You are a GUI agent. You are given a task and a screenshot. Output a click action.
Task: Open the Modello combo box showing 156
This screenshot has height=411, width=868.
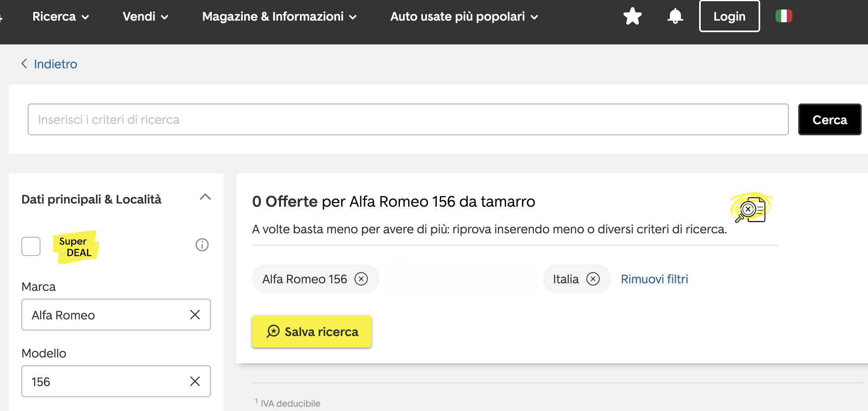pyautogui.click(x=116, y=381)
